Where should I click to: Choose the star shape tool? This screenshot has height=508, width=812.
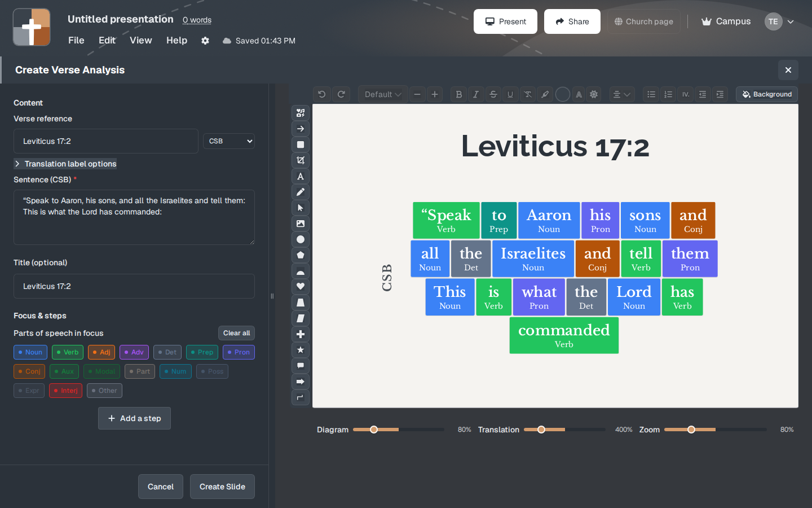click(301, 350)
